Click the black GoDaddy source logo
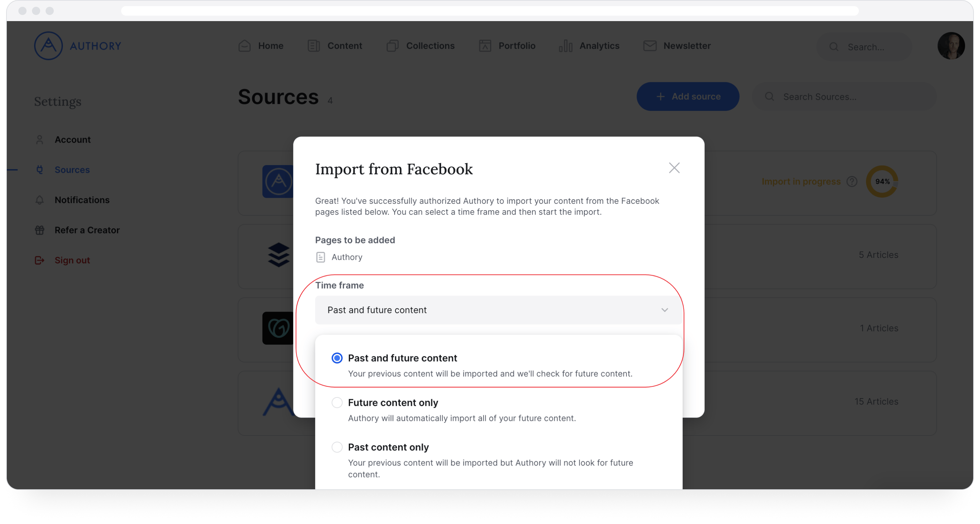 tap(278, 328)
